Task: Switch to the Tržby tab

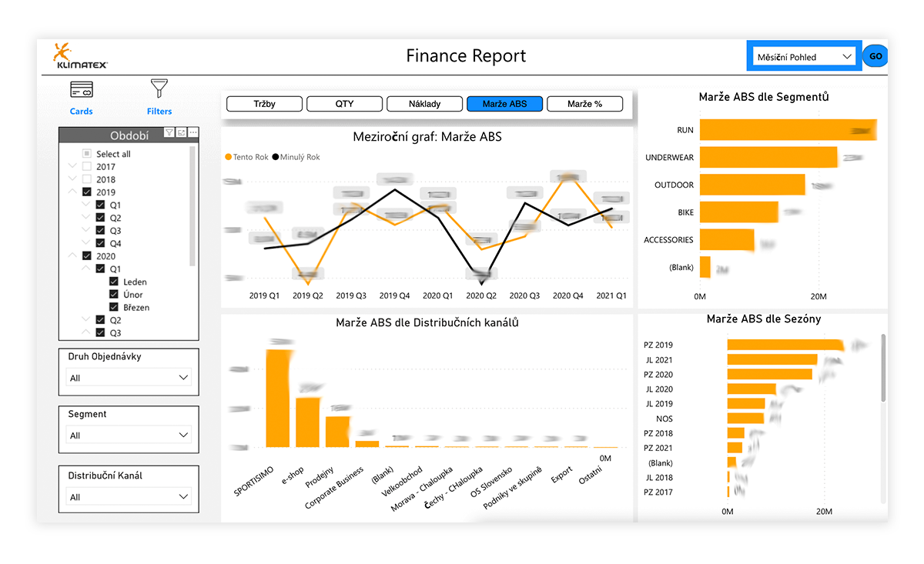Action: pos(264,104)
